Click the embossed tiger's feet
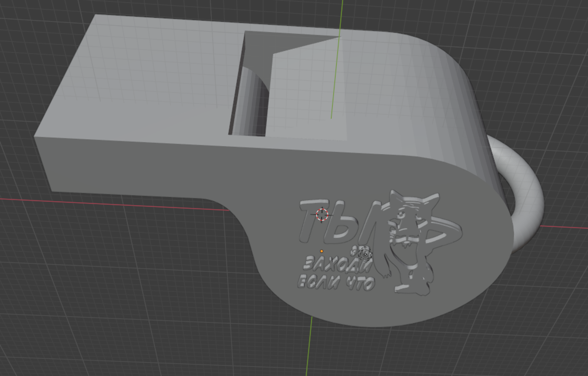Image resolution: width=588 pixels, height=376 pixels. coord(412,288)
